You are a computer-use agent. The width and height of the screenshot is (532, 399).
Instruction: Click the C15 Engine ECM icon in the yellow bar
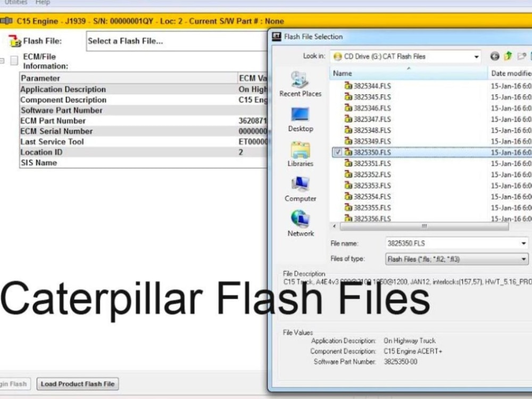point(6,21)
